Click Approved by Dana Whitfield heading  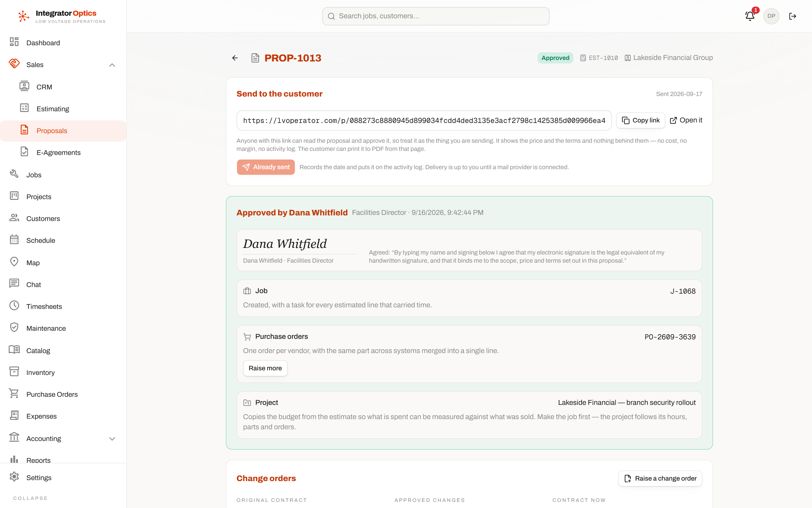click(292, 213)
